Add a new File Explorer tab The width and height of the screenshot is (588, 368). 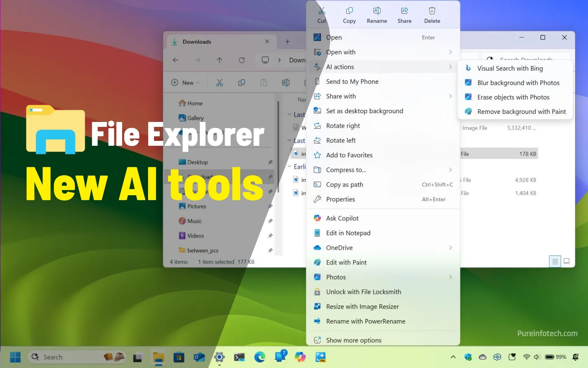(287, 42)
